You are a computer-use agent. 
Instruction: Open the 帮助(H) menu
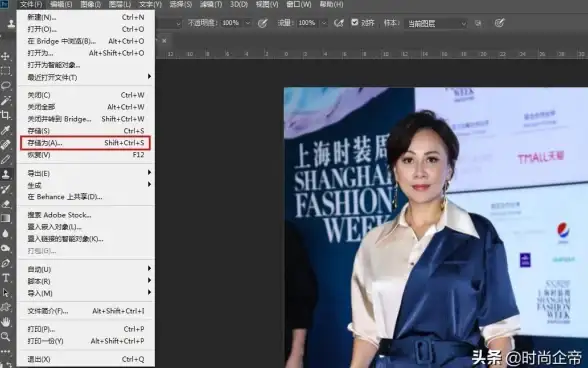(x=331, y=5)
